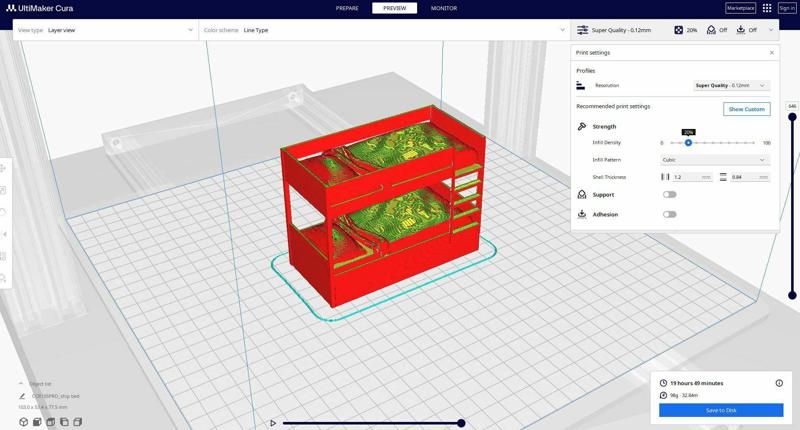Click Save to Disk button
Image resolution: width=800 pixels, height=430 pixels.
pyautogui.click(x=721, y=410)
